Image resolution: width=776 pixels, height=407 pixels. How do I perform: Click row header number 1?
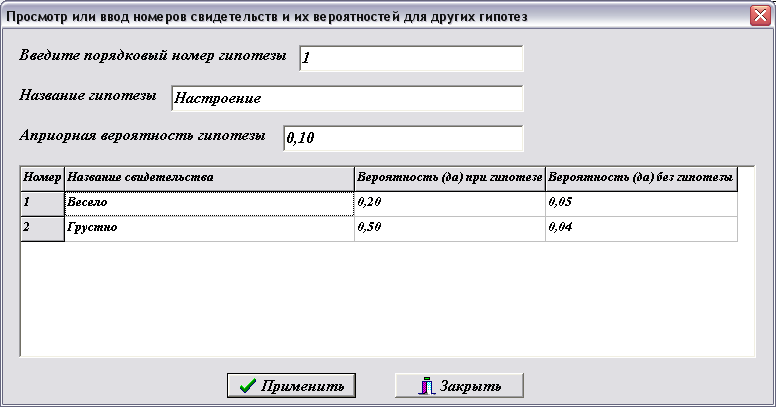point(43,204)
